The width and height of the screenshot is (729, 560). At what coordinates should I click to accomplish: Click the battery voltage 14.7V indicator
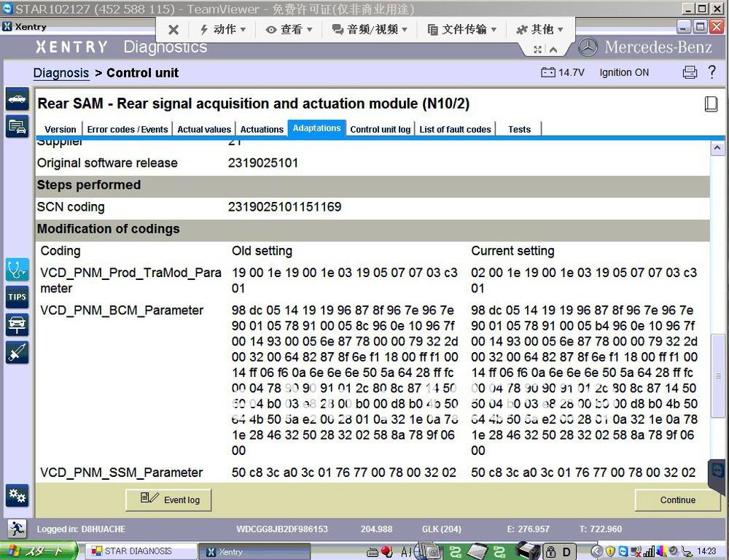pos(563,72)
